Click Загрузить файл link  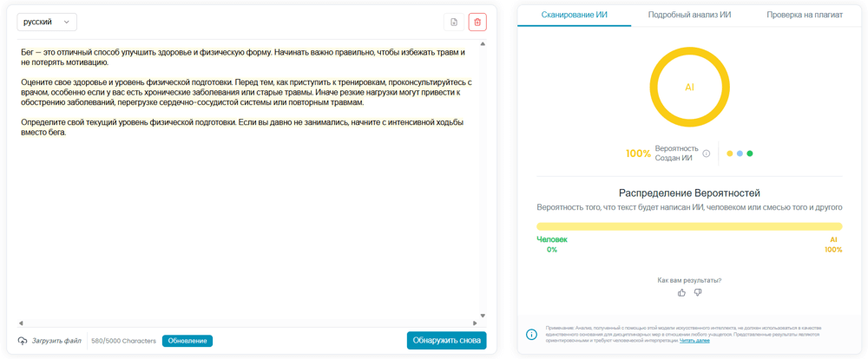(x=56, y=341)
